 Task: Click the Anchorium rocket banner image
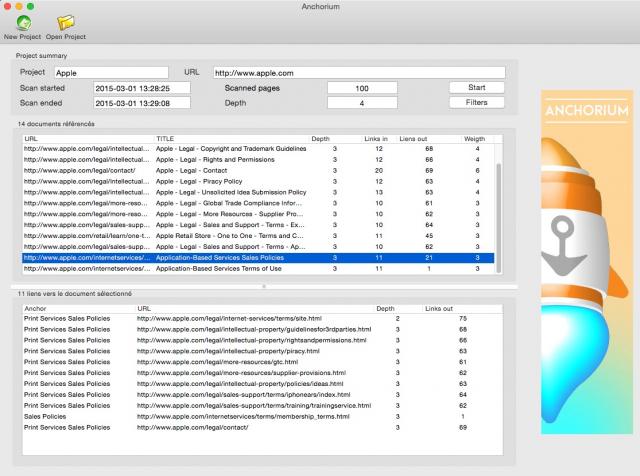587,262
